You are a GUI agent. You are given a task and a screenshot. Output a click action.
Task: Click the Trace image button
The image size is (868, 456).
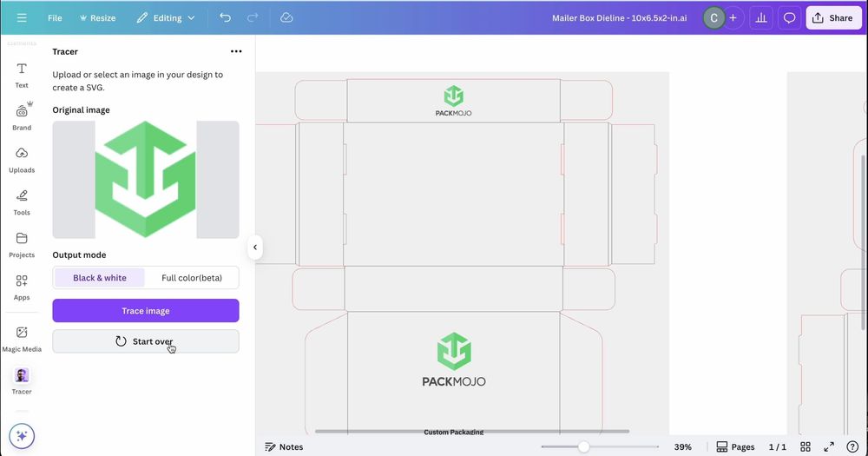pos(145,311)
